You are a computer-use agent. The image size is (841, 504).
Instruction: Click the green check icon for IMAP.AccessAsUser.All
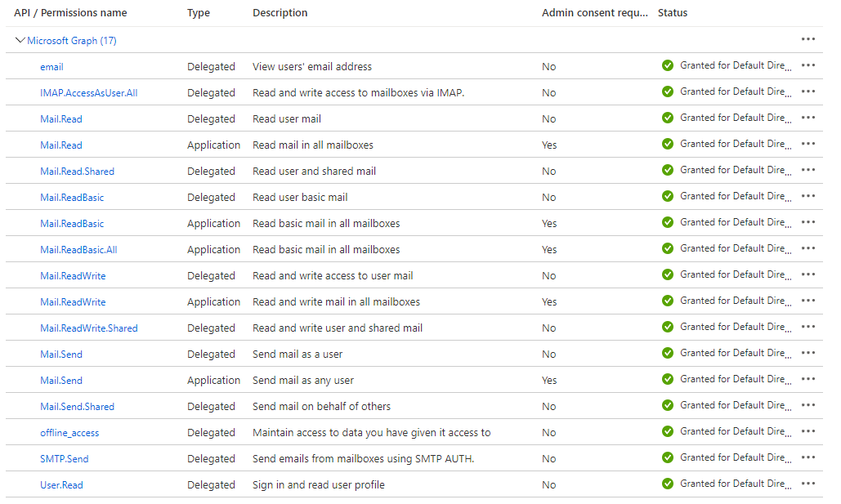(669, 91)
